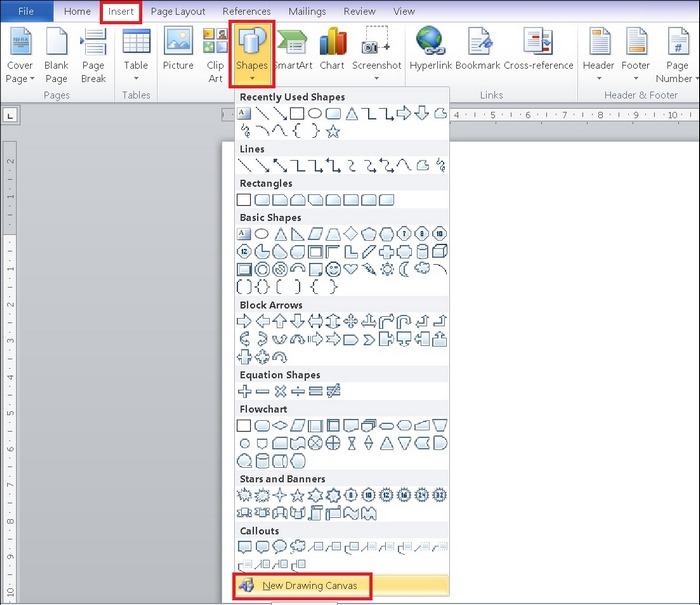Image resolution: width=700 pixels, height=605 pixels.
Task: Switch to the Home tab
Action: 77,11
